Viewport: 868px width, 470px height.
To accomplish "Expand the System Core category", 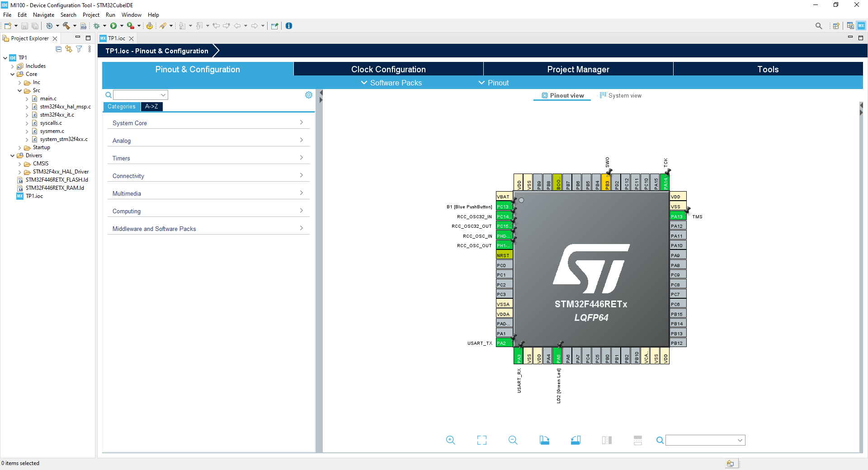I will point(208,123).
